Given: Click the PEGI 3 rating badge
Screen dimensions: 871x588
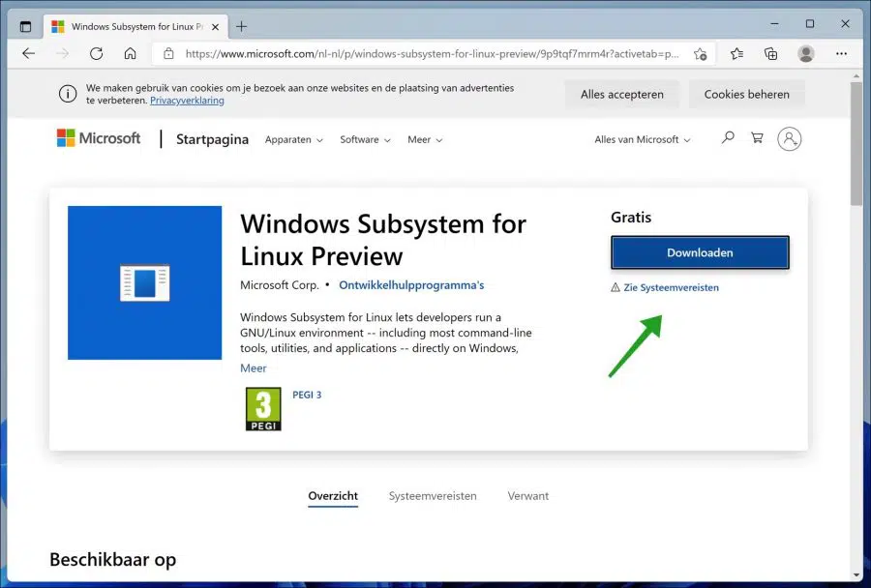Looking at the screenshot, I should 263,409.
